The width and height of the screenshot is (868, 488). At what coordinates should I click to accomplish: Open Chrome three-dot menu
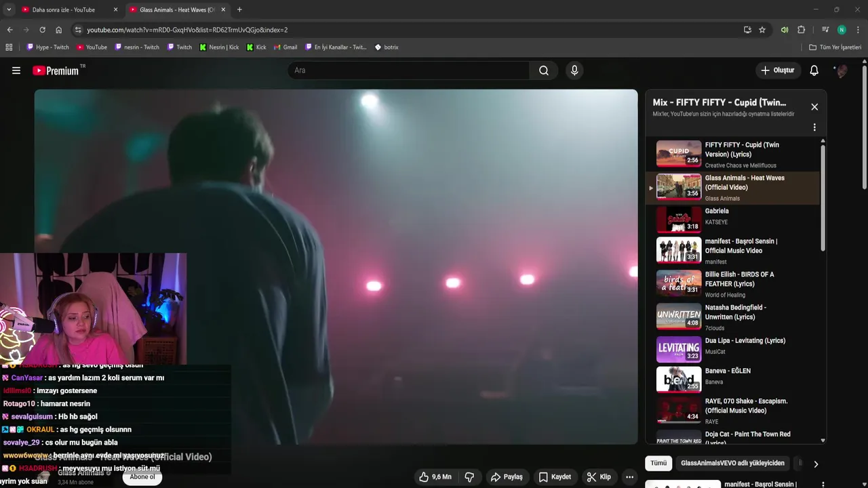[859, 30]
